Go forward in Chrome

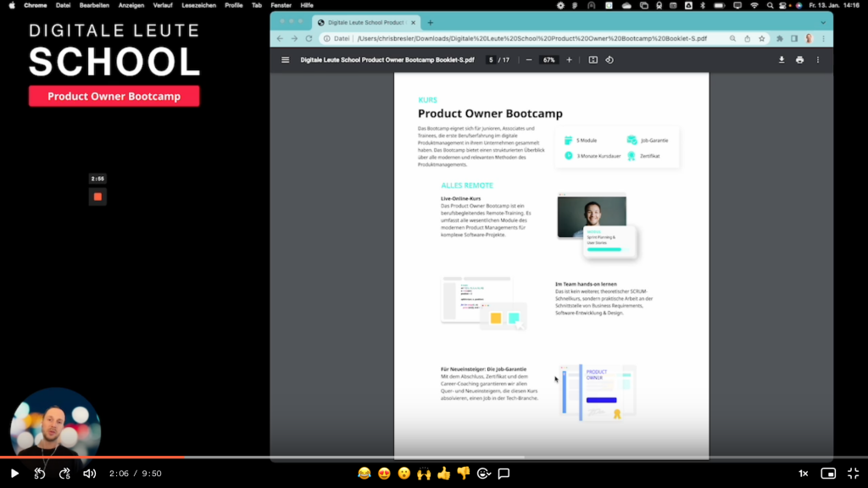(294, 39)
